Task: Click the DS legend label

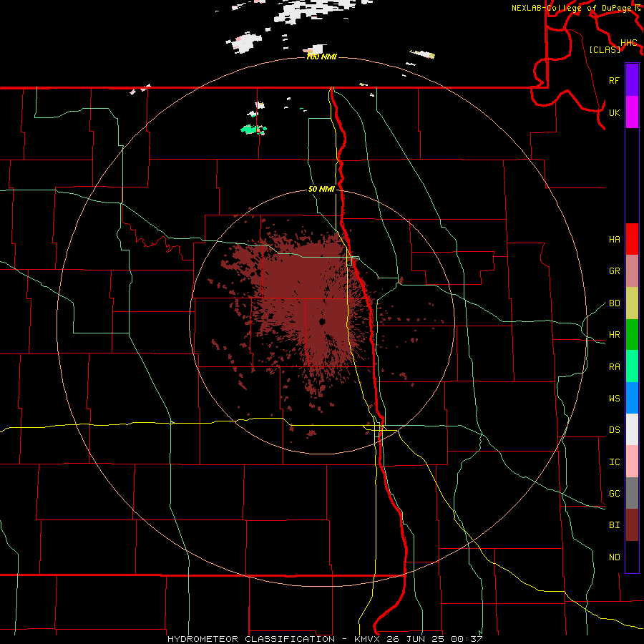Action: coord(614,430)
